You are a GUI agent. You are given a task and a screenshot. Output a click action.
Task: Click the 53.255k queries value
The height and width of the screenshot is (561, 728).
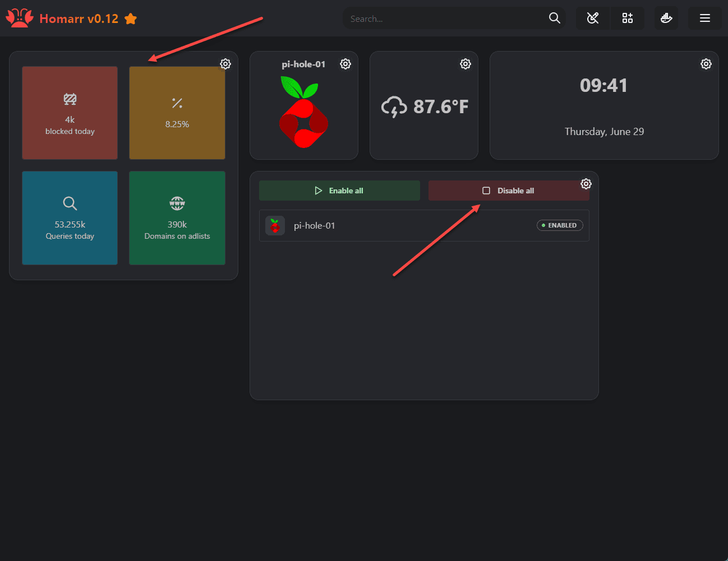(x=70, y=225)
